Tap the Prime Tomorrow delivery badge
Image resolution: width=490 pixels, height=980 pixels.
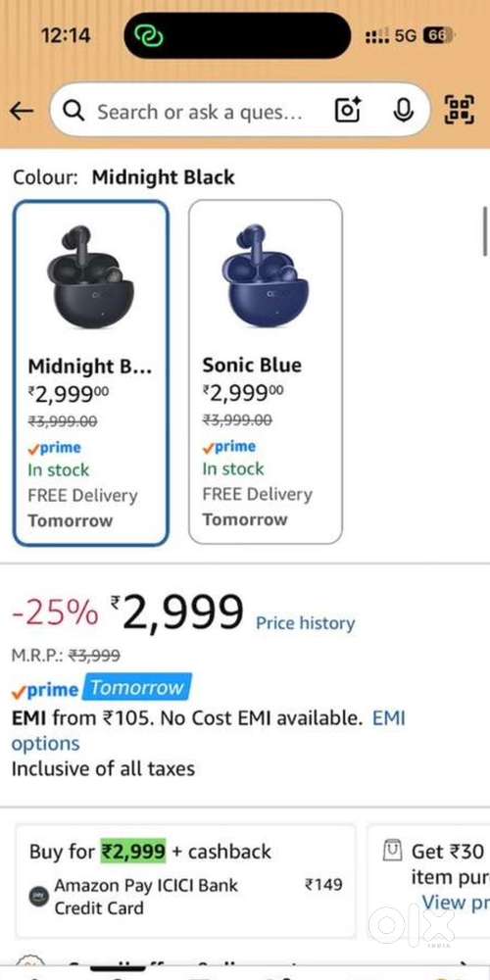(101, 689)
